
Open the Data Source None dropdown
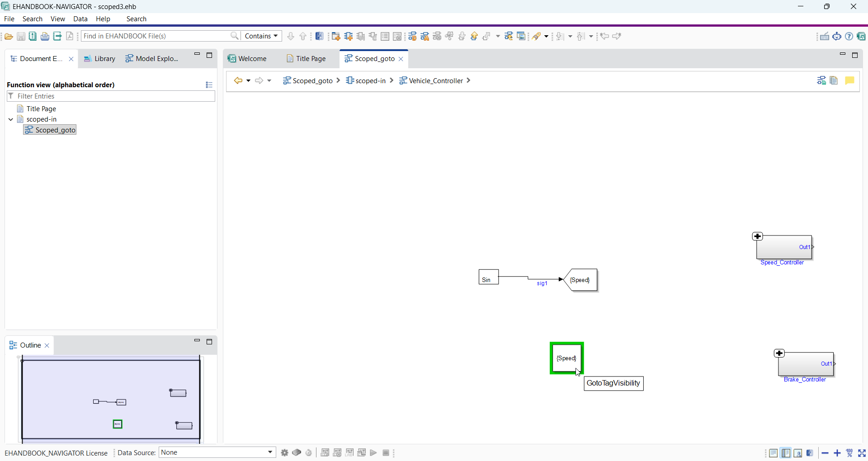[217, 452]
